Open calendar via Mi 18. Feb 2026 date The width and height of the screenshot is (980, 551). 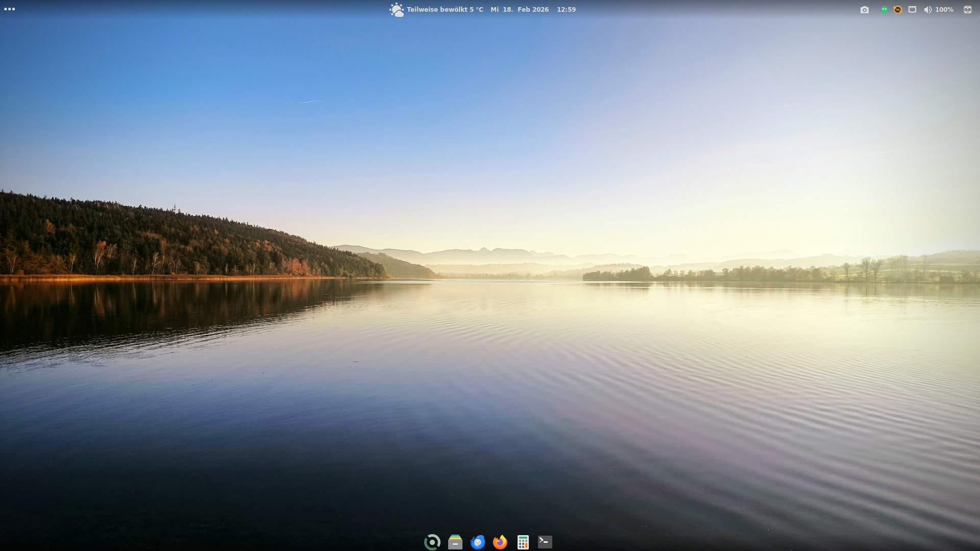[x=520, y=10]
